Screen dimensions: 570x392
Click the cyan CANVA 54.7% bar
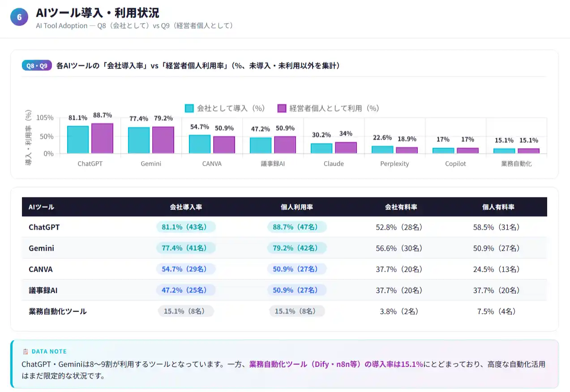coord(200,144)
